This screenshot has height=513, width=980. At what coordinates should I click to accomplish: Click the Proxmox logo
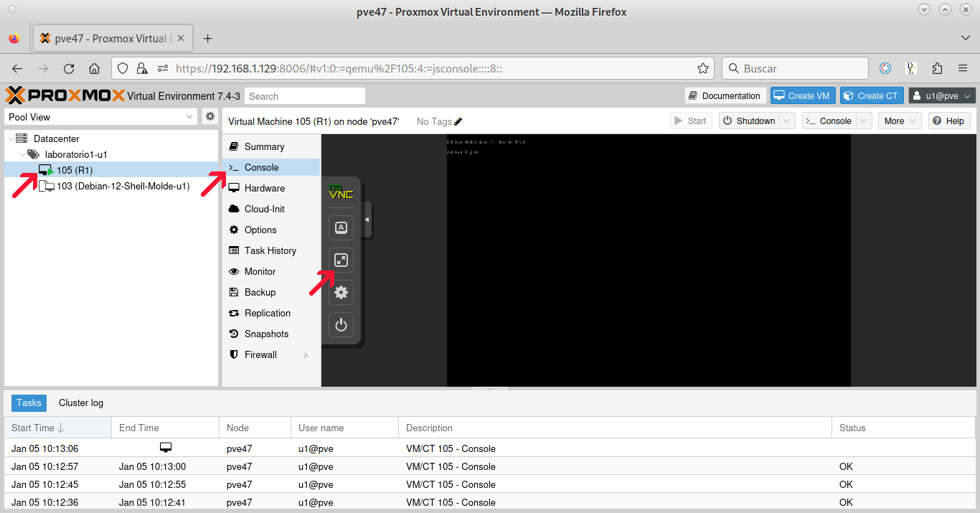click(x=65, y=95)
